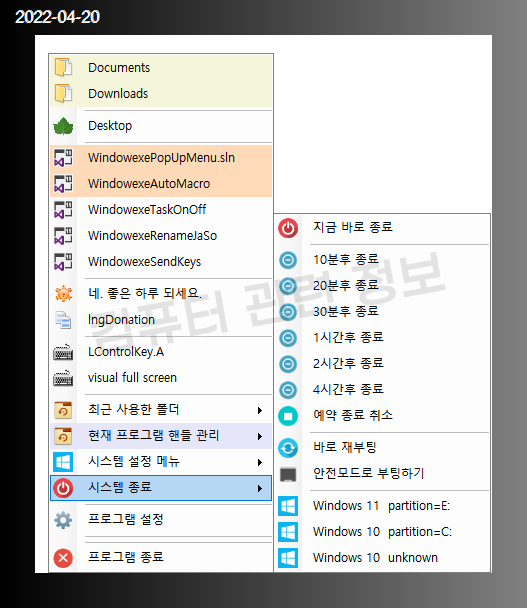Viewport: 527px width, 608px height.
Task: Select Windows 10 unknown boot entry
Action: (382, 558)
